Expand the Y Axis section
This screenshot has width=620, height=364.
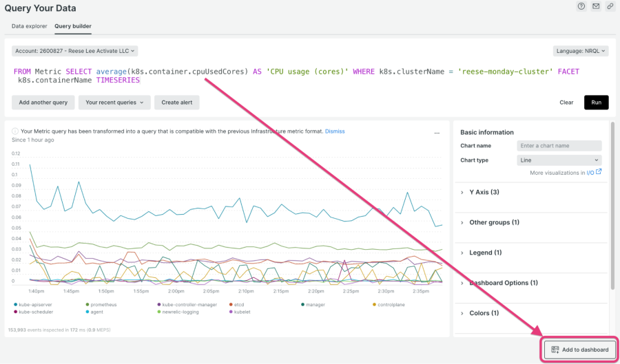coord(483,192)
